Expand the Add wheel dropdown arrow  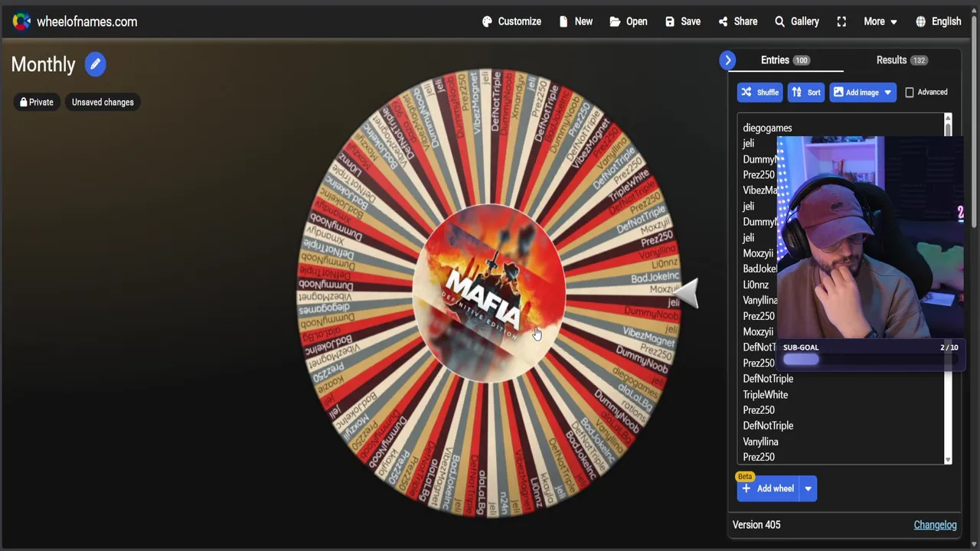(808, 488)
